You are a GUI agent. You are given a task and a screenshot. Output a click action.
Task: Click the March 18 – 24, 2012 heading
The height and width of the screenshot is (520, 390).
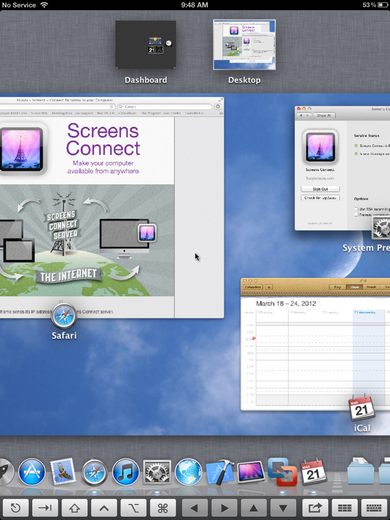point(286,303)
